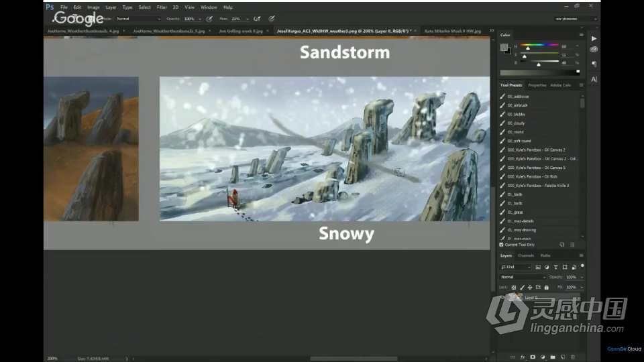Viewport: 644px width, 362px height.
Task: Filter layers by shape layers icon
Action: 565,267
